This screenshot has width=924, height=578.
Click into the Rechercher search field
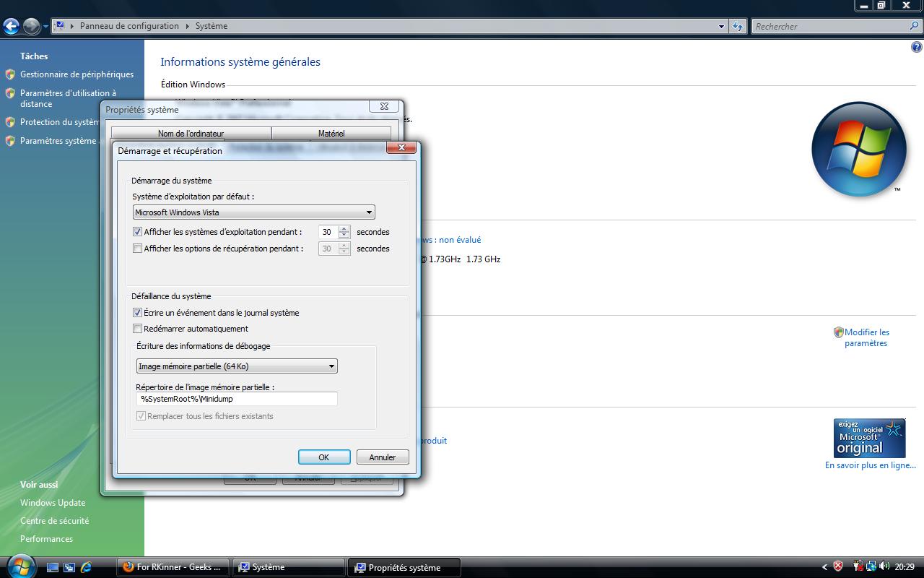(829, 27)
